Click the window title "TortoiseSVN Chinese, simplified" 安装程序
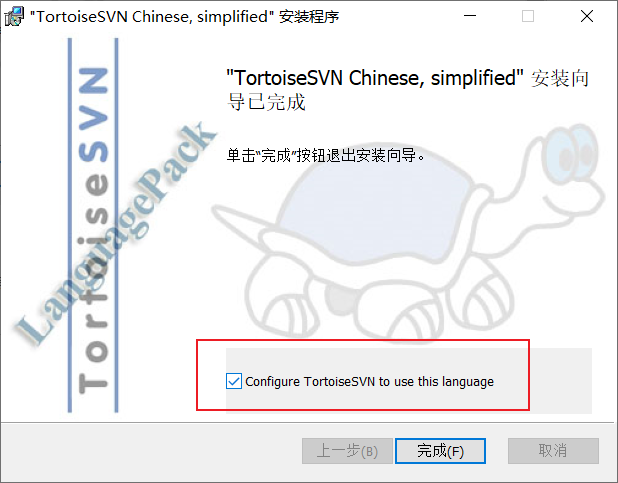The width and height of the screenshot is (618, 483). [184, 17]
